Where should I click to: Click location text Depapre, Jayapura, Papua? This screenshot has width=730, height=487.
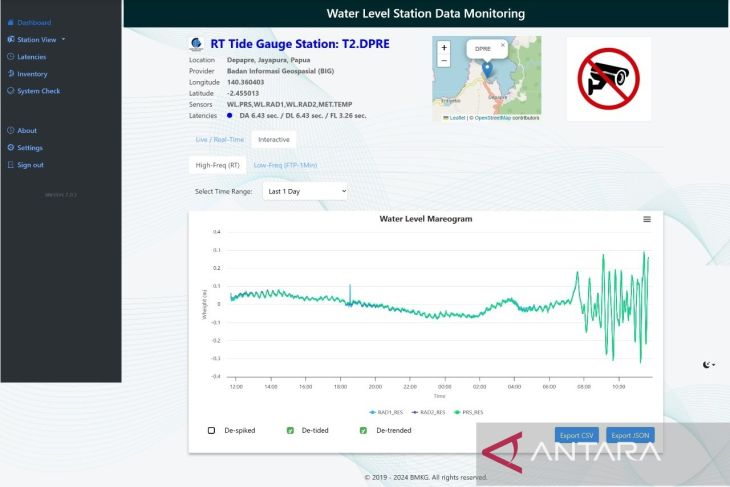click(x=269, y=60)
